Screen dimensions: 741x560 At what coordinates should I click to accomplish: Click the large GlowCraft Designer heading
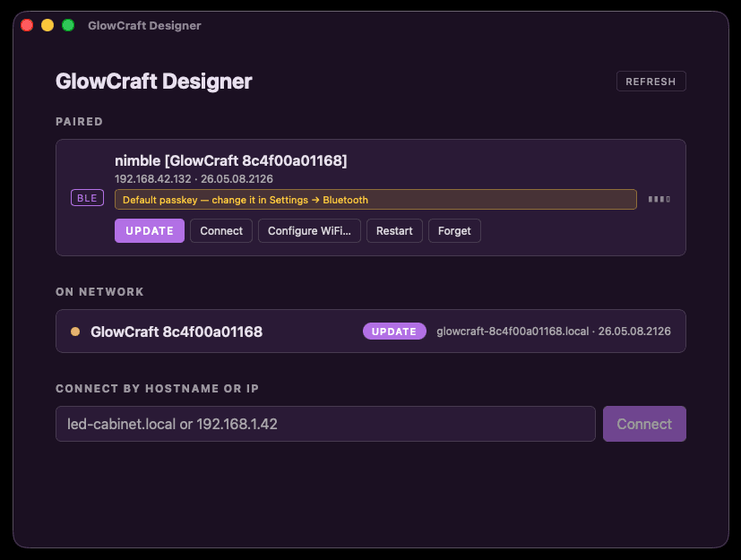[153, 82]
